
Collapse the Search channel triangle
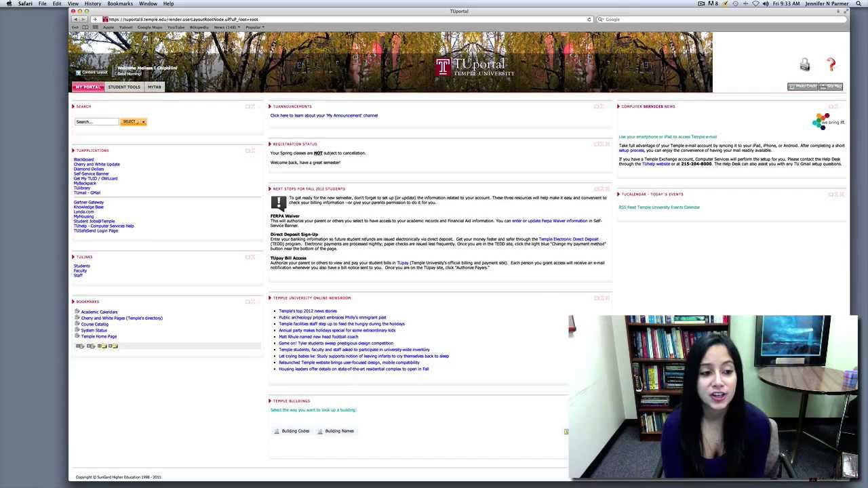73,106
